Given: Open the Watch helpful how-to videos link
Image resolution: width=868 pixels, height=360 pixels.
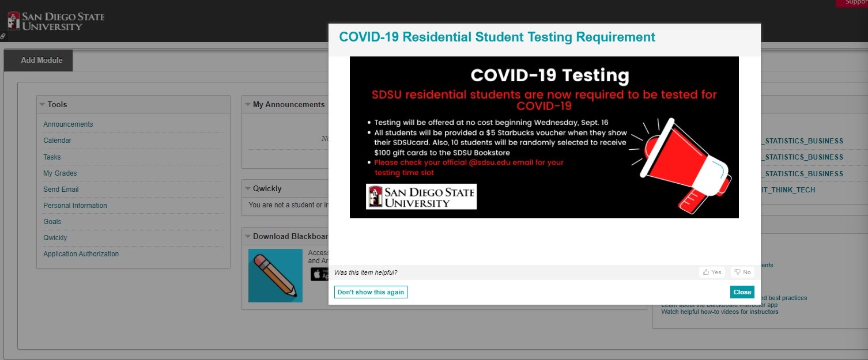Looking at the screenshot, I should [x=720, y=312].
